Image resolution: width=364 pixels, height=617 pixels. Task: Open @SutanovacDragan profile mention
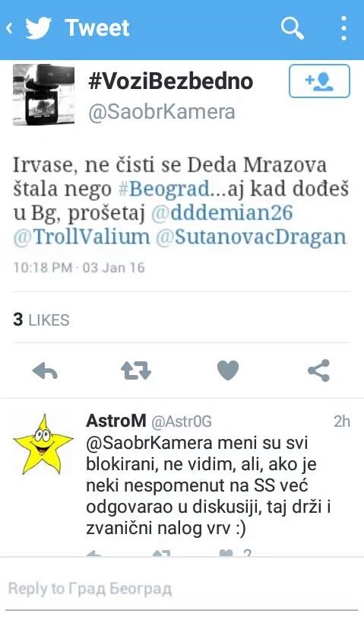252,237
